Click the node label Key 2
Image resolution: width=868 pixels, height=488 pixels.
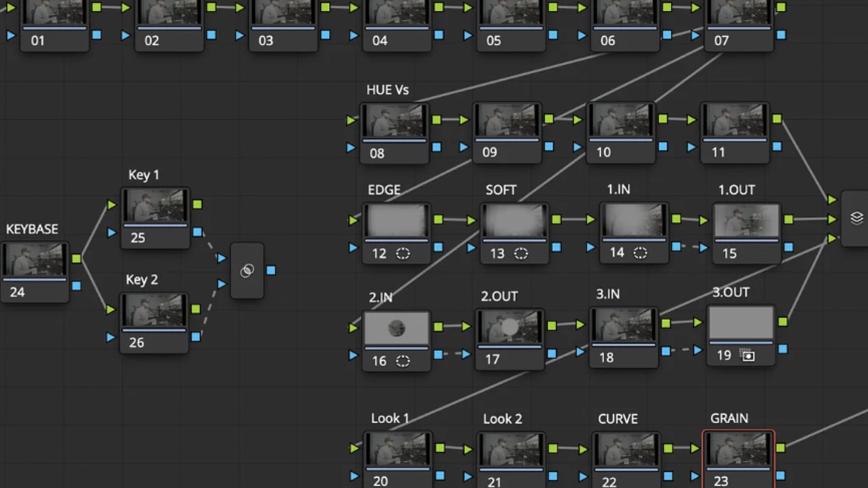point(142,279)
